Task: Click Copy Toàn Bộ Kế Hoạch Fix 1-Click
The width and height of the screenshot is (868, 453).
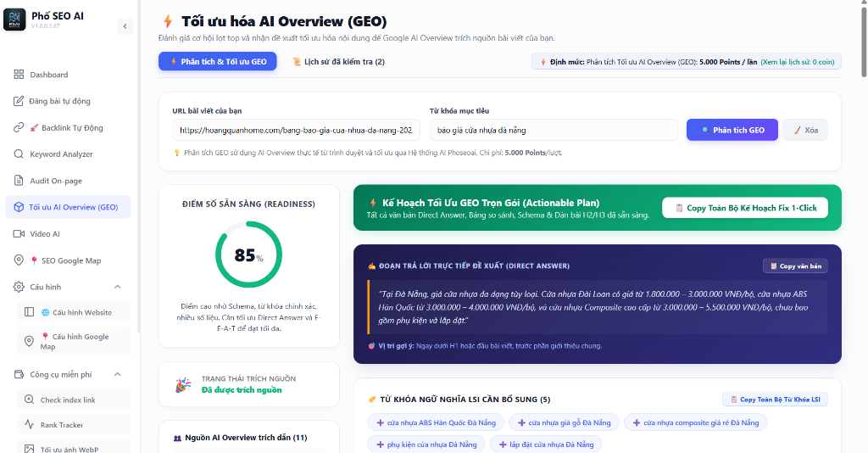Action: [745, 208]
